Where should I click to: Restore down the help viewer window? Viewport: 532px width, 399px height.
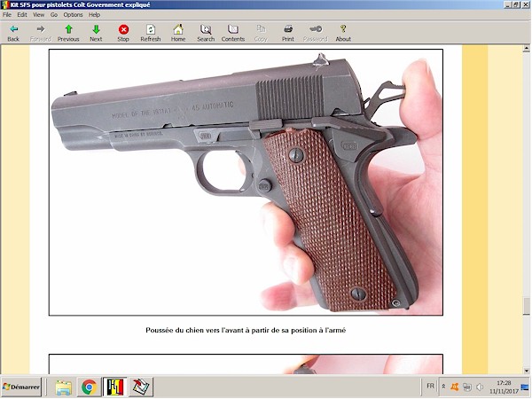[515, 4]
